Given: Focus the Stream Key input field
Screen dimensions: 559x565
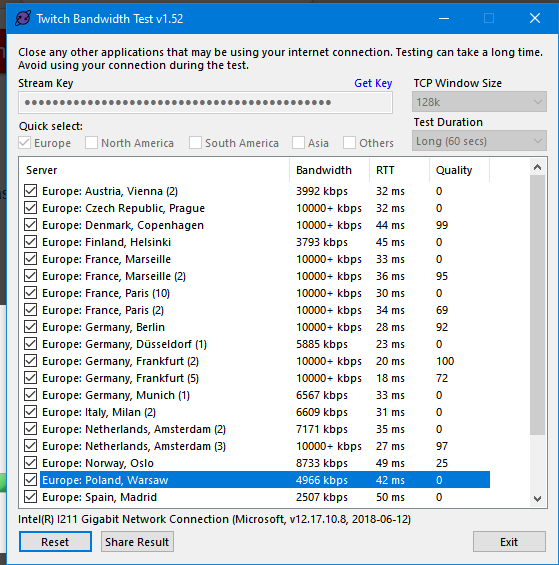Looking at the screenshot, I should click(x=205, y=103).
